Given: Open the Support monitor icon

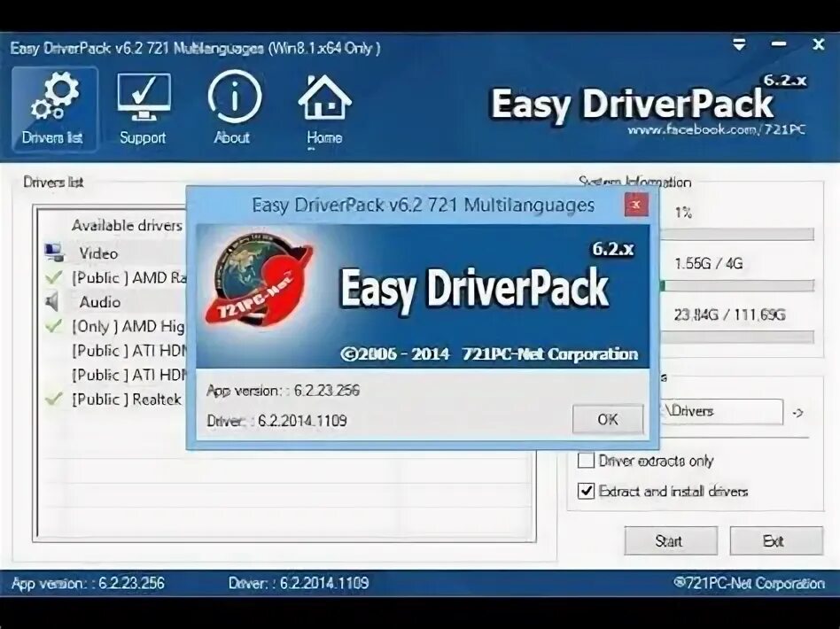Looking at the screenshot, I should 143,109.
